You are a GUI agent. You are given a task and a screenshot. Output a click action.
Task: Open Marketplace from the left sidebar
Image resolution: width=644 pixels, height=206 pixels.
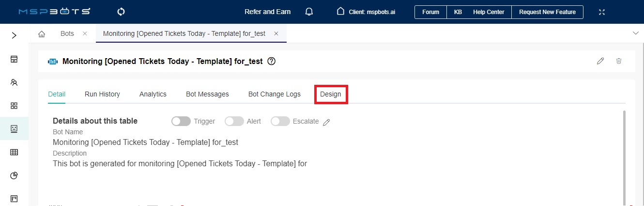click(14, 59)
